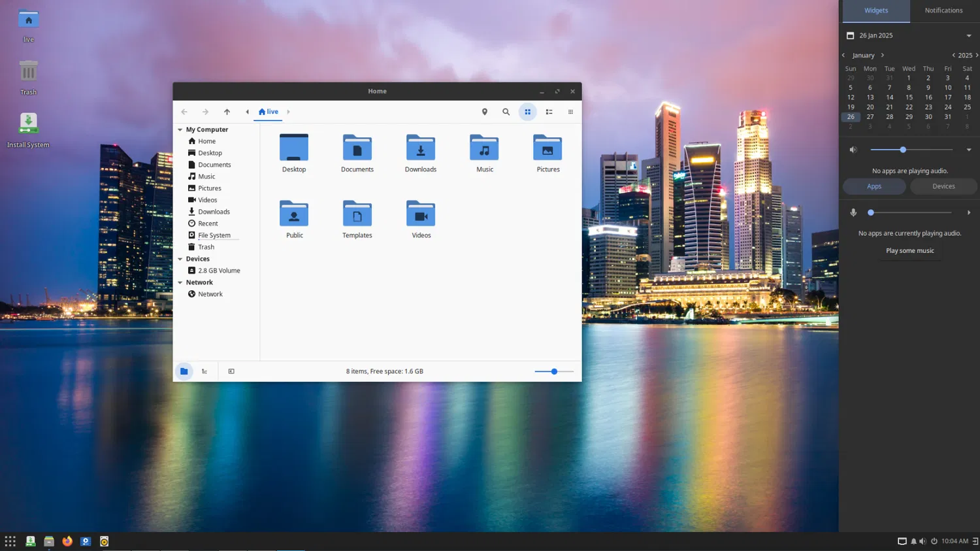Switch to the Notifications tab
The image size is (980, 551).
tap(943, 10)
